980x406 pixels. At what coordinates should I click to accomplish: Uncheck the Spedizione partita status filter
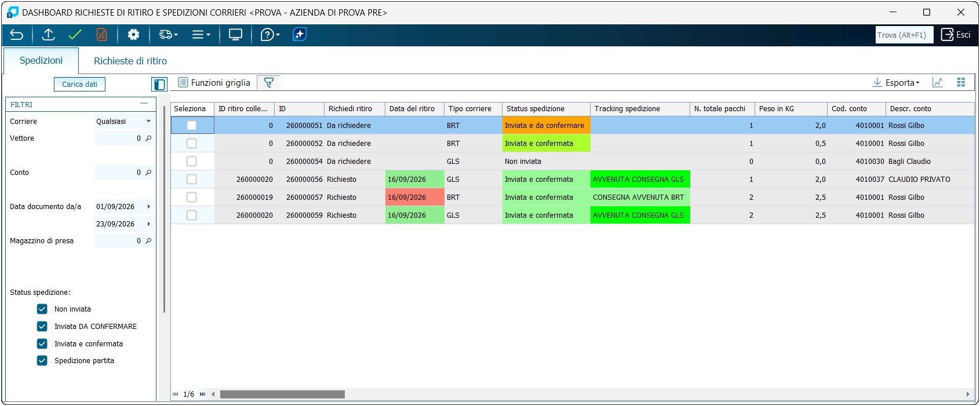[x=42, y=361]
